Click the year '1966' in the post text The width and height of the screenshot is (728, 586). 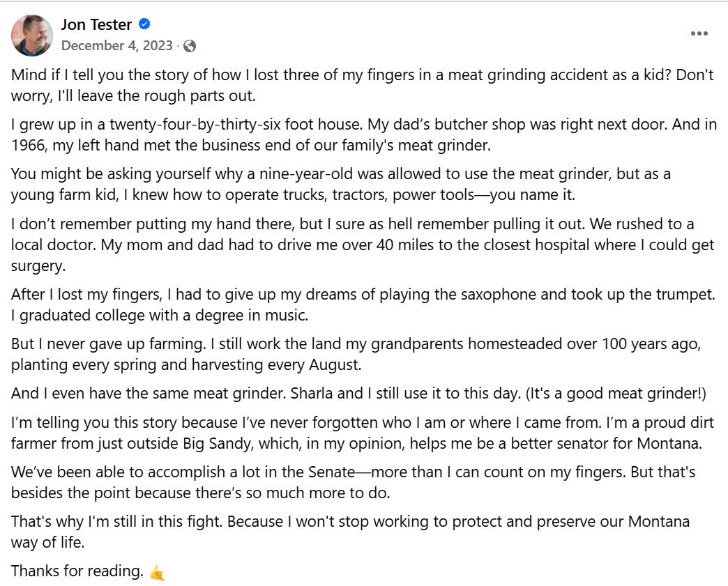click(x=29, y=146)
